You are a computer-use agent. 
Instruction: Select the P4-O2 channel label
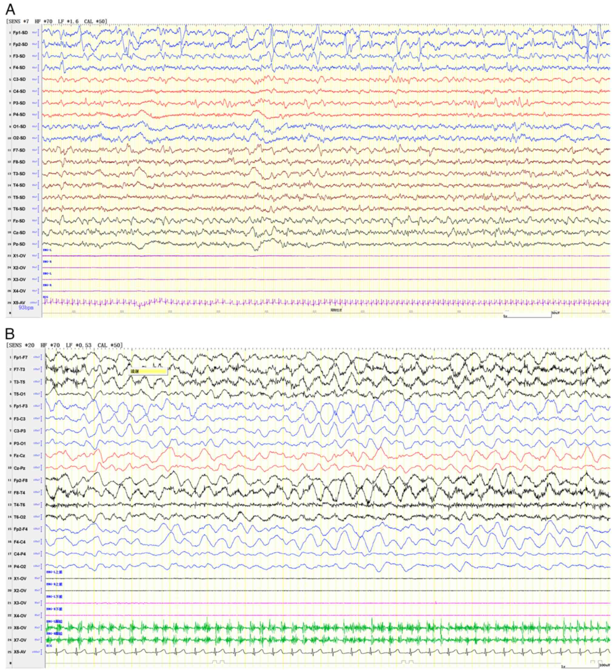click(x=20, y=567)
